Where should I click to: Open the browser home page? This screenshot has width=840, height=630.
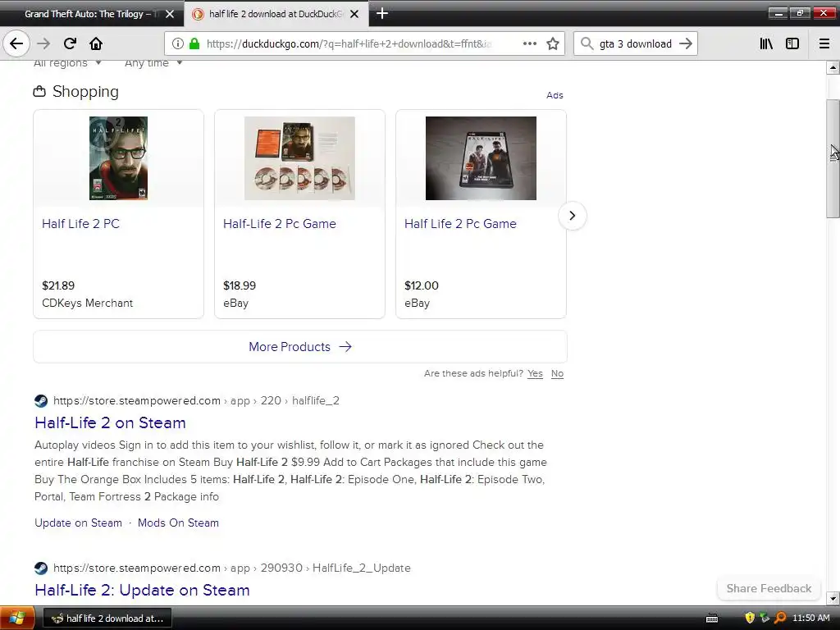[x=96, y=43]
